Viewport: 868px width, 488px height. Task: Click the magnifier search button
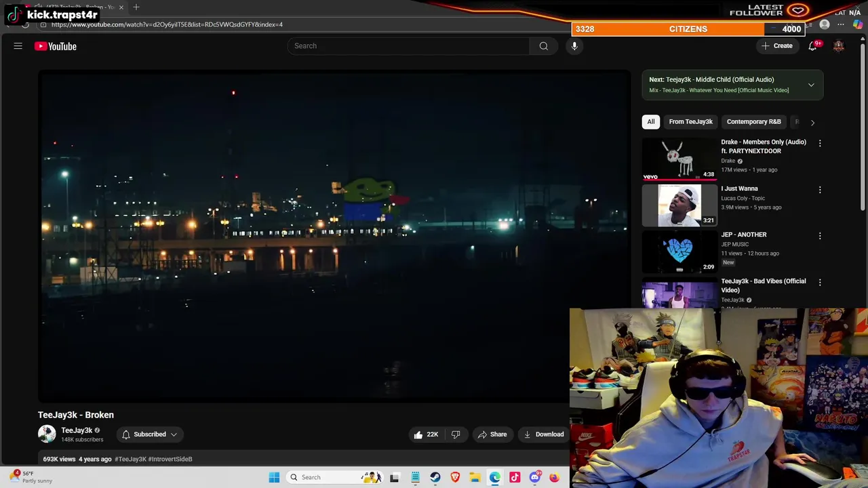click(x=543, y=46)
